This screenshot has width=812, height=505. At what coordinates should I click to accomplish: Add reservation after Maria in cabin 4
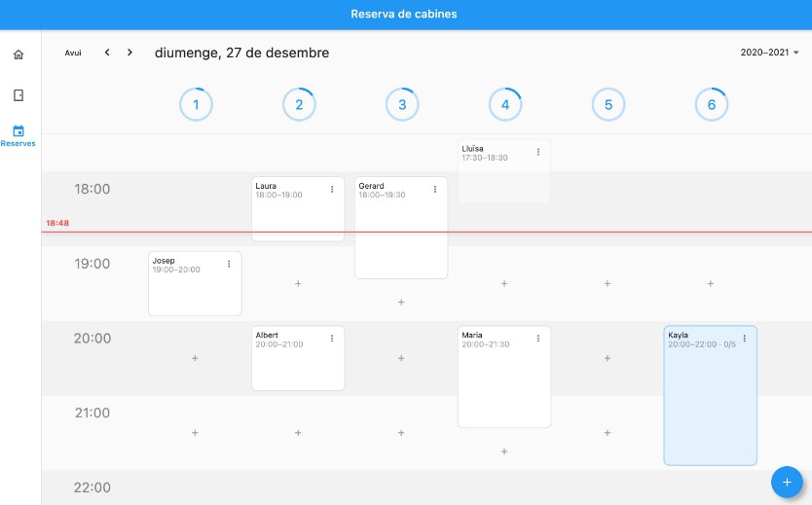click(x=504, y=451)
